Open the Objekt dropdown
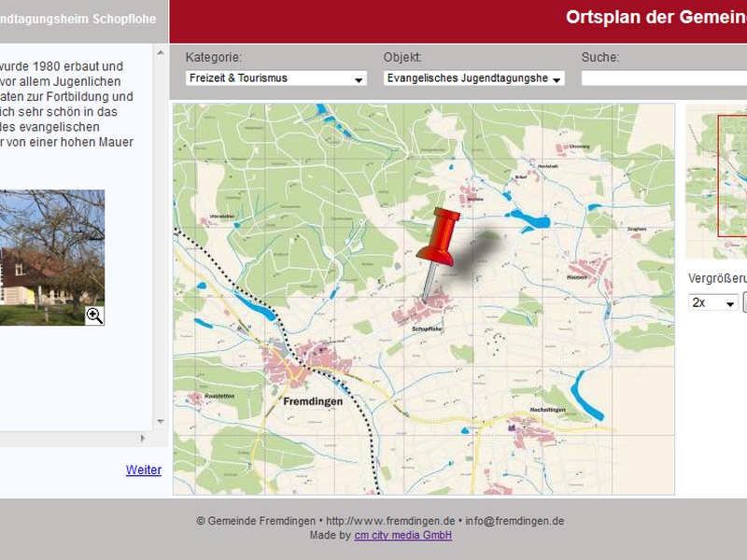Image resolution: width=747 pixels, height=560 pixels. [x=473, y=79]
